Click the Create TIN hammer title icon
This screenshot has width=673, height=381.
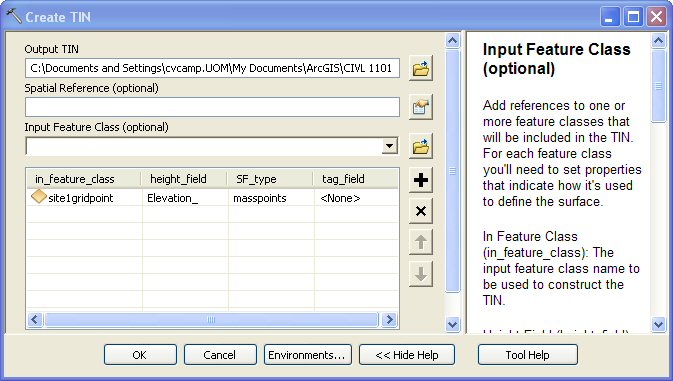point(14,16)
